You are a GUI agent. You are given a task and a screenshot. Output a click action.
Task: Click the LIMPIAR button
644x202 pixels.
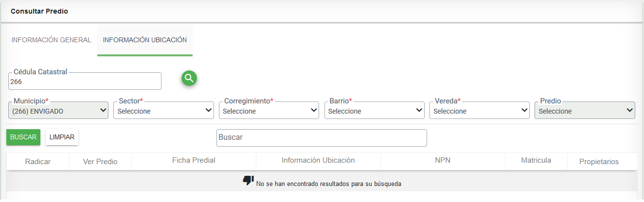(x=62, y=137)
